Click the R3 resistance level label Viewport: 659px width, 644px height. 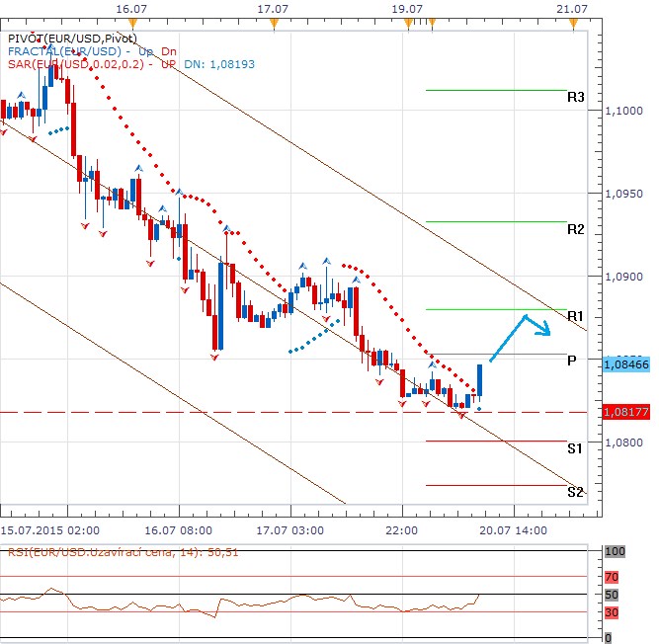[x=575, y=98]
